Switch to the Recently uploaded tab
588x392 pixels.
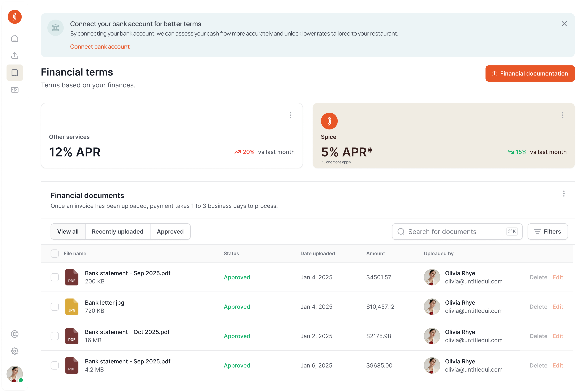point(118,232)
